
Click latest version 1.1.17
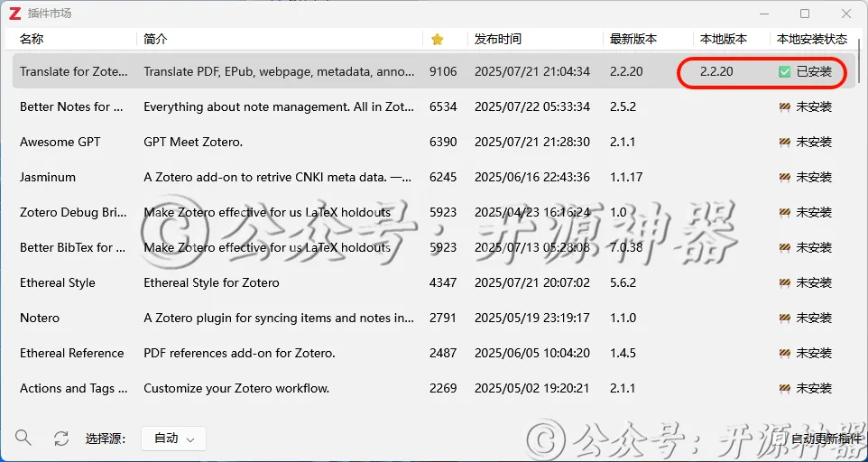click(626, 177)
